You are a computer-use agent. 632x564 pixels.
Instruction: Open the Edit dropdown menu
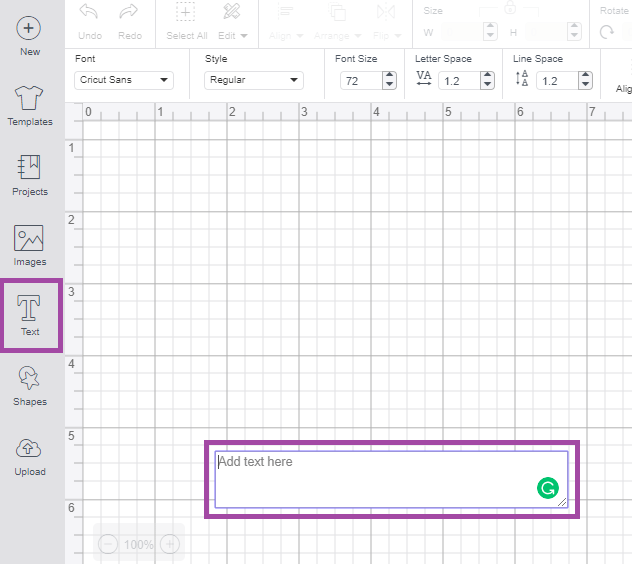point(232,22)
